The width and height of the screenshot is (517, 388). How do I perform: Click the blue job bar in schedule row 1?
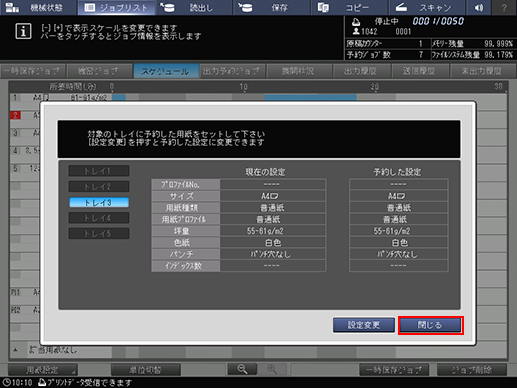pyautogui.click(x=310, y=97)
